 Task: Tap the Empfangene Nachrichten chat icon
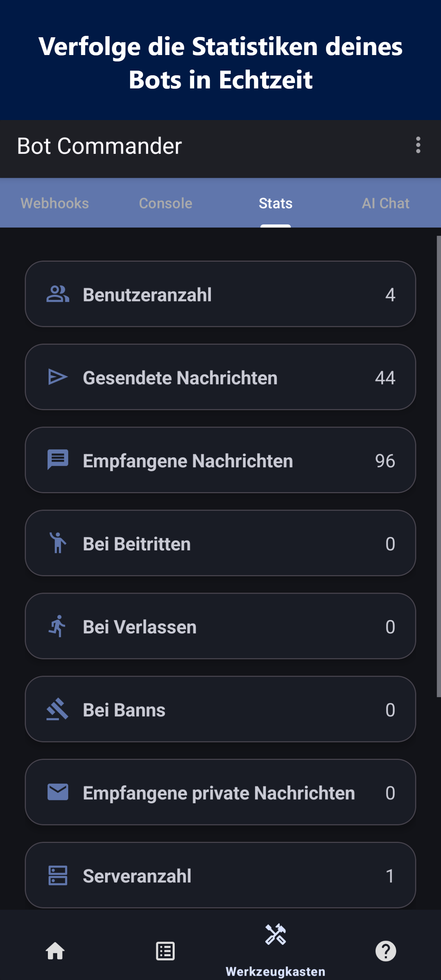click(x=58, y=460)
